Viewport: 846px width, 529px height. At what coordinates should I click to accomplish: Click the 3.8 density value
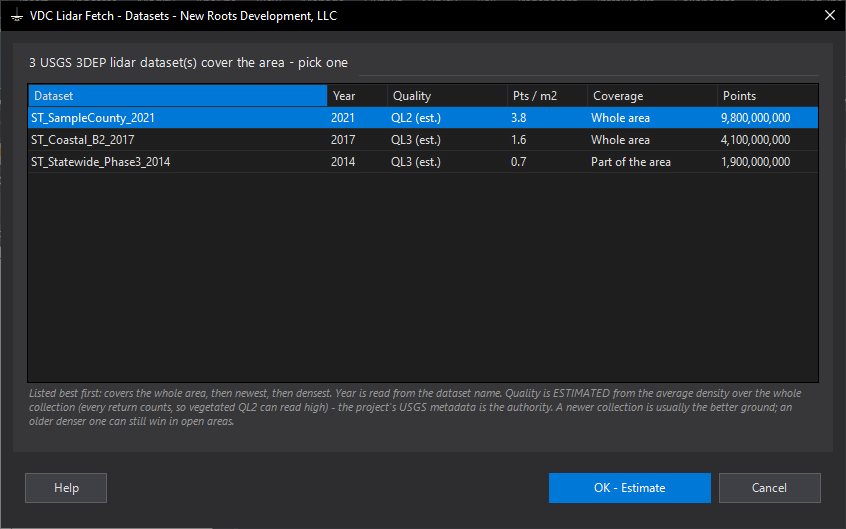518,118
